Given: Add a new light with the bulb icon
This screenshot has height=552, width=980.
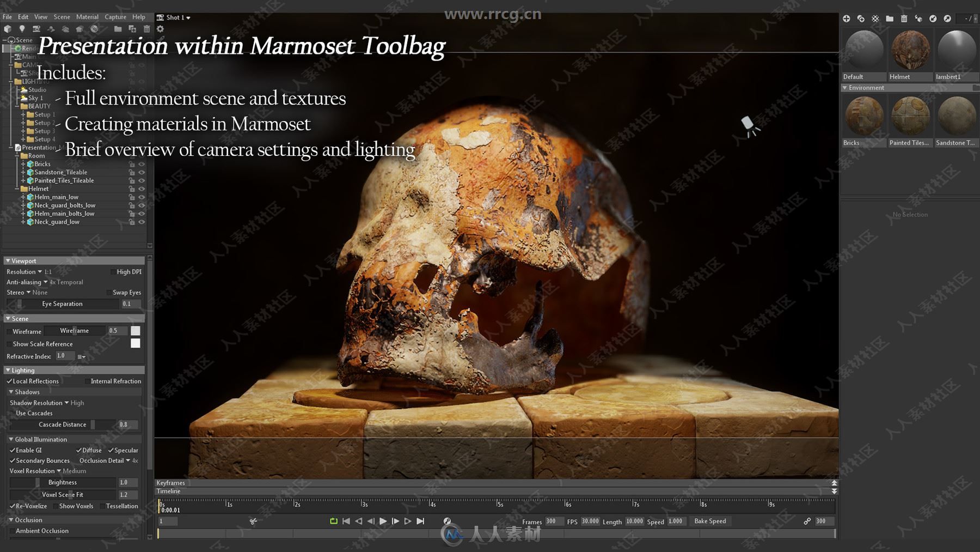Looking at the screenshot, I should point(22,29).
